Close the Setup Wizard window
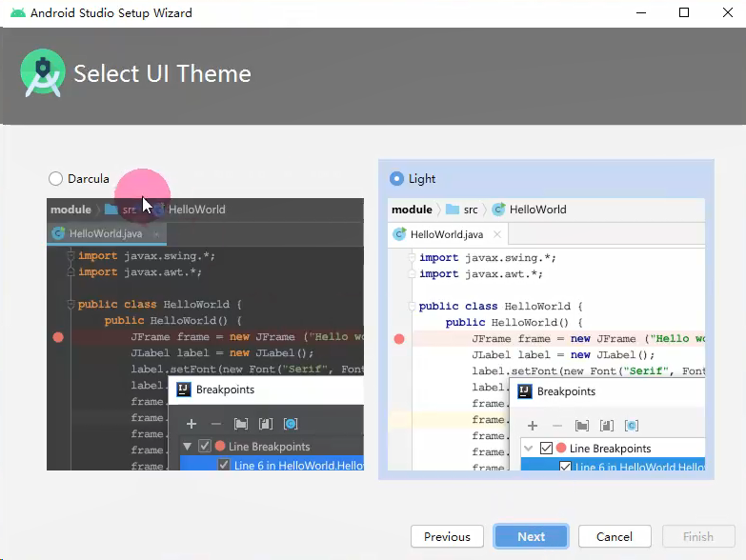 pos(728,12)
